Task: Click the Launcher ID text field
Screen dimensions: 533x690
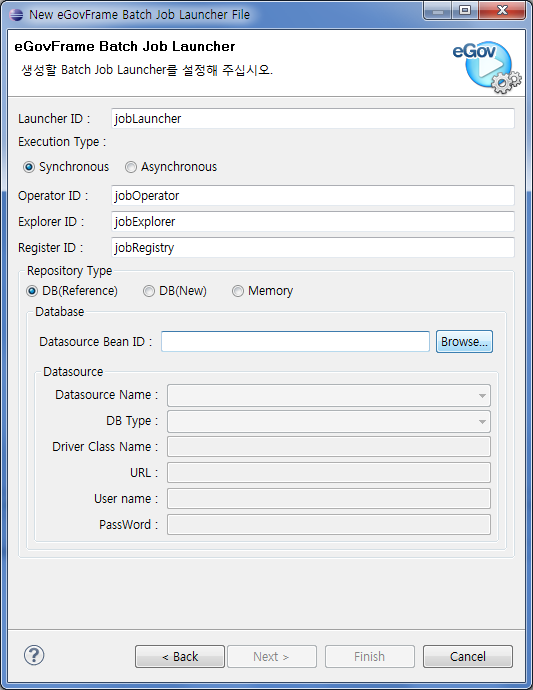Action: click(313, 119)
